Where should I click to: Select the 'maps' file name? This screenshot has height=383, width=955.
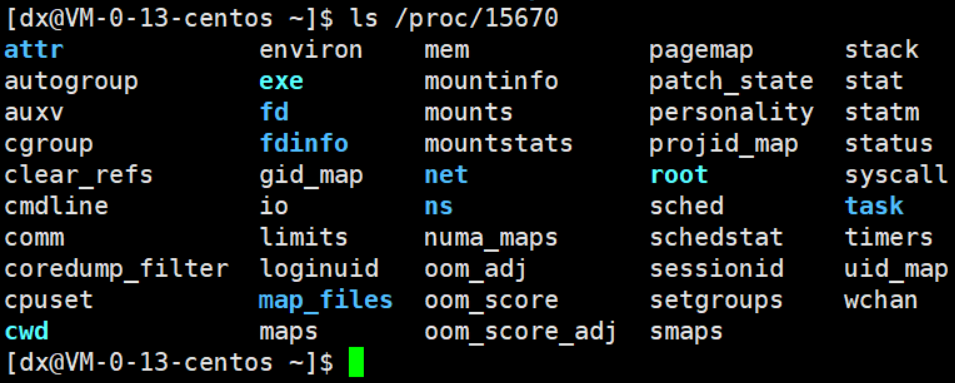click(289, 333)
